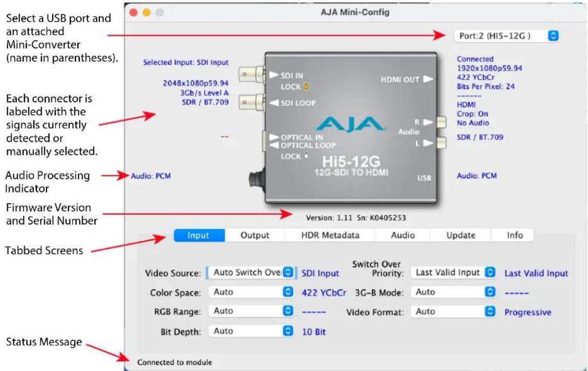Click the 'Connected' output status text
This screenshot has height=371, width=588.
[x=475, y=59]
